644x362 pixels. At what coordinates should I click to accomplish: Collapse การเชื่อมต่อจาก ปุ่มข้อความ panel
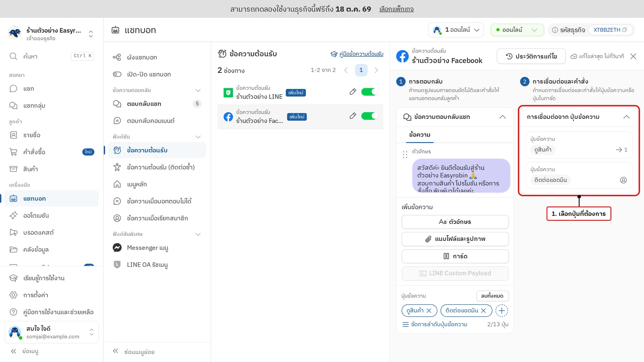[x=627, y=117]
